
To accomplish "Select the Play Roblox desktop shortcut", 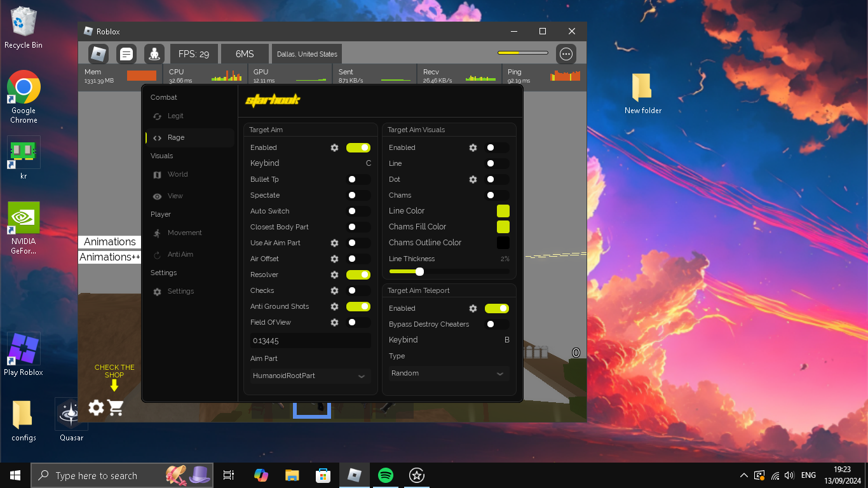I will (x=24, y=354).
